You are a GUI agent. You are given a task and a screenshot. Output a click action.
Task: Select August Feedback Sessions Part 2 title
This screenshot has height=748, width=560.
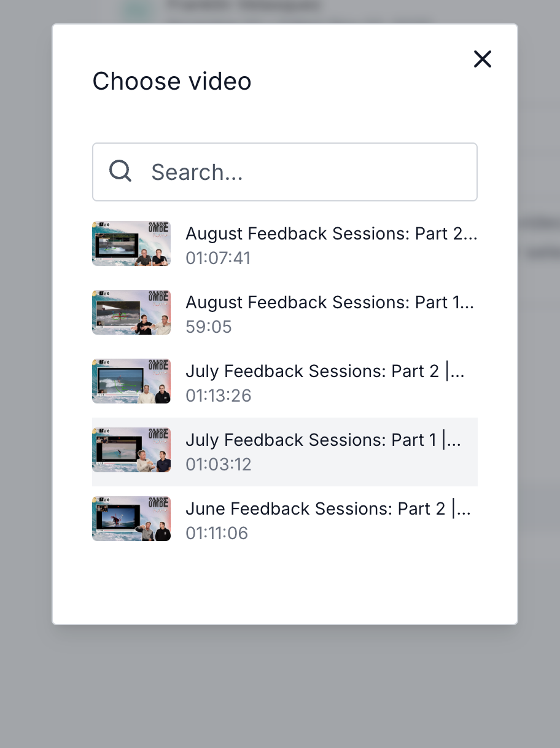[331, 234]
